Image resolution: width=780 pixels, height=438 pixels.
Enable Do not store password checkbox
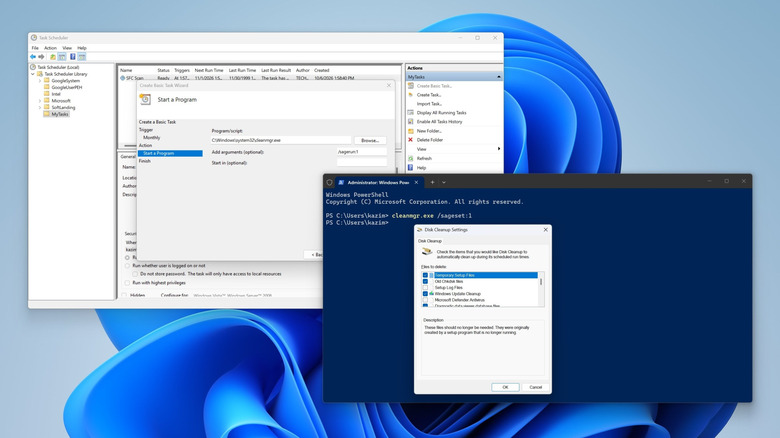135,274
